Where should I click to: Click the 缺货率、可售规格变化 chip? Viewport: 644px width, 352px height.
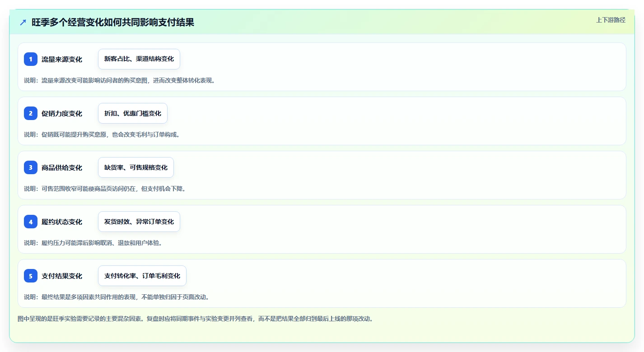tap(136, 167)
